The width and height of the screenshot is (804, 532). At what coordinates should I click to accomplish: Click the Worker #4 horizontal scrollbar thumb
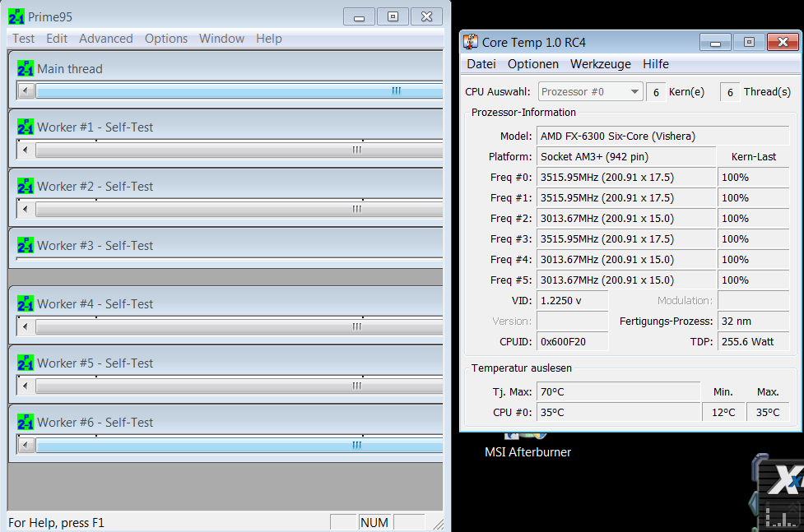[239, 327]
